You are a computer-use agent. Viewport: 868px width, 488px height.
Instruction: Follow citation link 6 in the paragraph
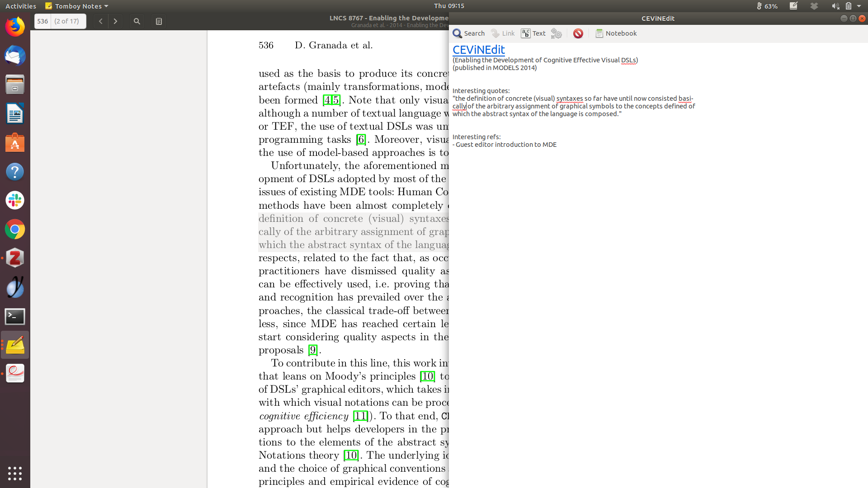click(x=361, y=140)
